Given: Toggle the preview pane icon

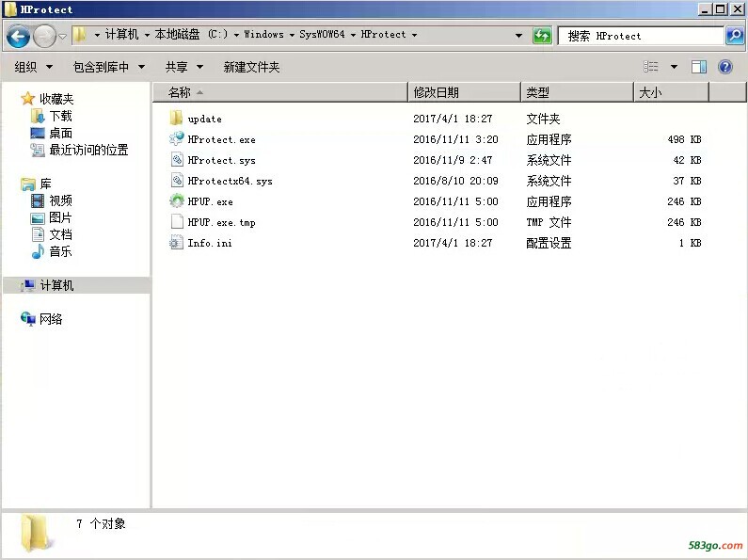Looking at the screenshot, I should tap(699, 67).
